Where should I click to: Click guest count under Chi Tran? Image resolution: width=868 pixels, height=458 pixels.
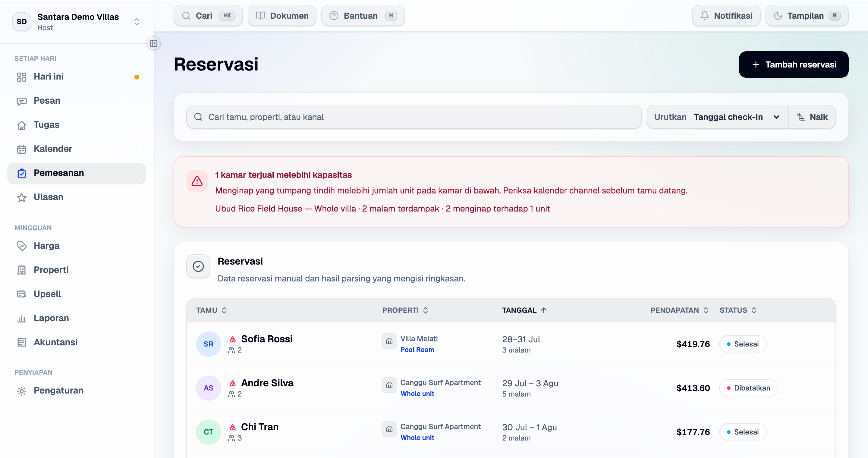pyautogui.click(x=235, y=438)
